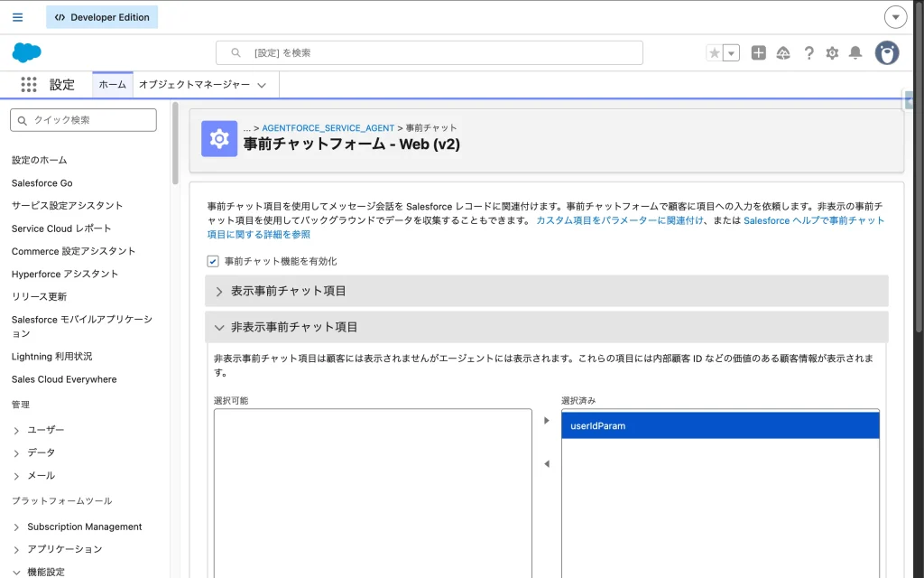Image resolution: width=924 pixels, height=578 pixels.
Task: Open the Salesforce Help question mark icon
Action: click(808, 53)
